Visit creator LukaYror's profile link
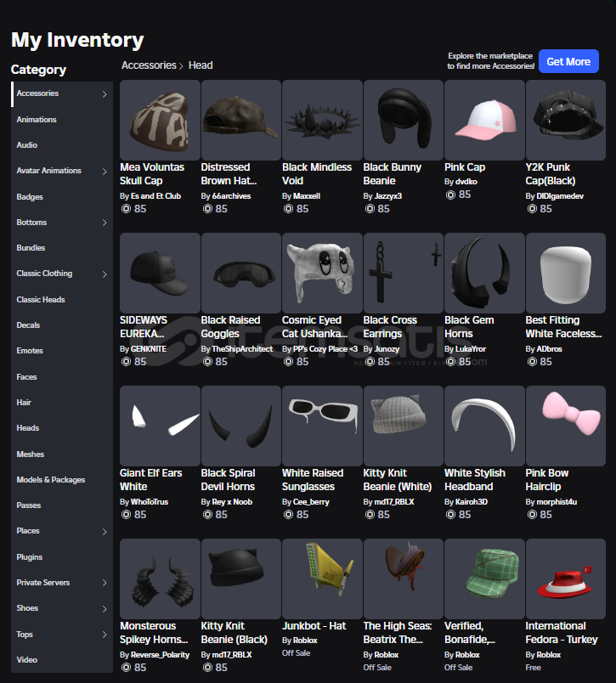 pyautogui.click(x=471, y=349)
